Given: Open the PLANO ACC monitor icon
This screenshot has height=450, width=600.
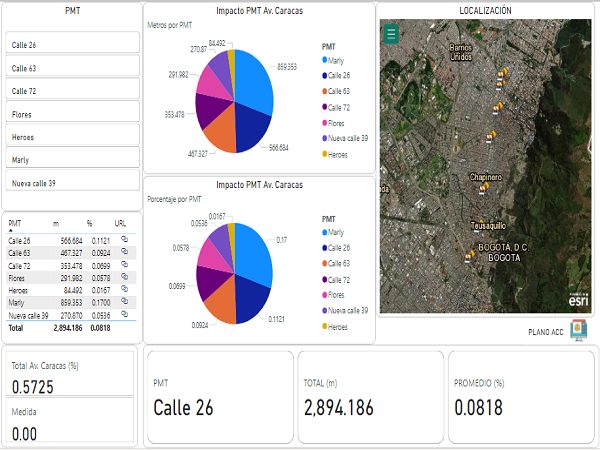Looking at the screenshot, I should click(578, 330).
